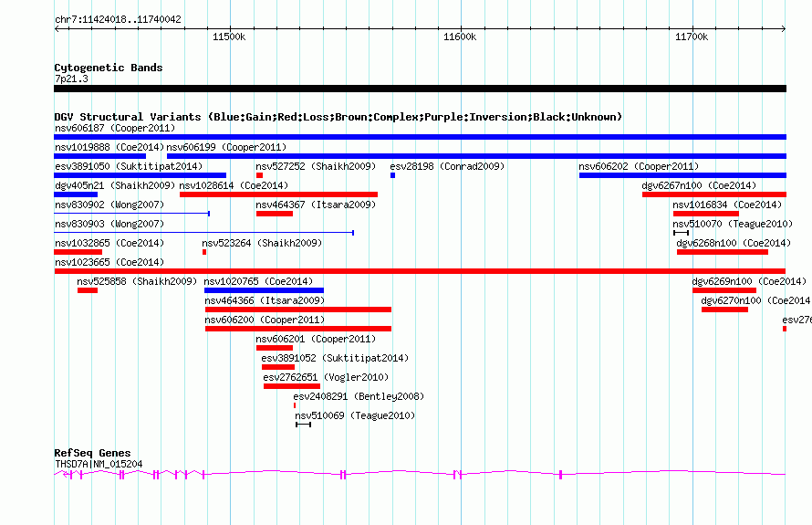Select the RefSeq Genes track title
The image size is (812, 525).
[x=93, y=453]
